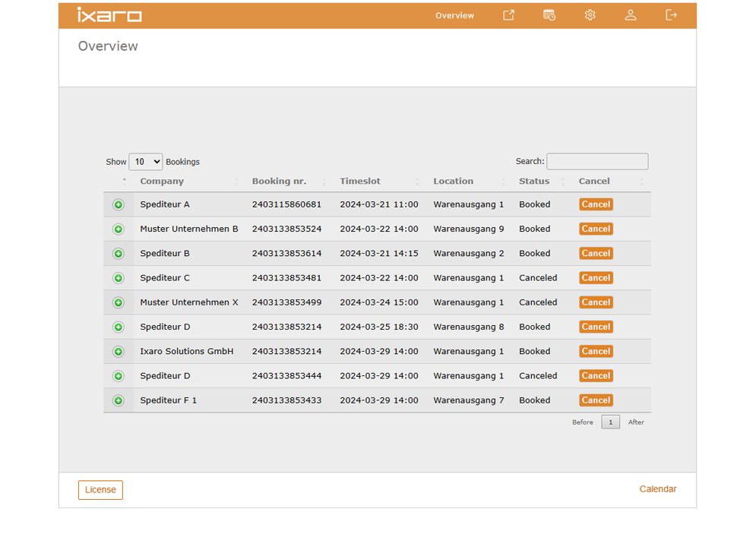Toggle sorting on the Status column
Screen dimensions: 756x553
533,181
